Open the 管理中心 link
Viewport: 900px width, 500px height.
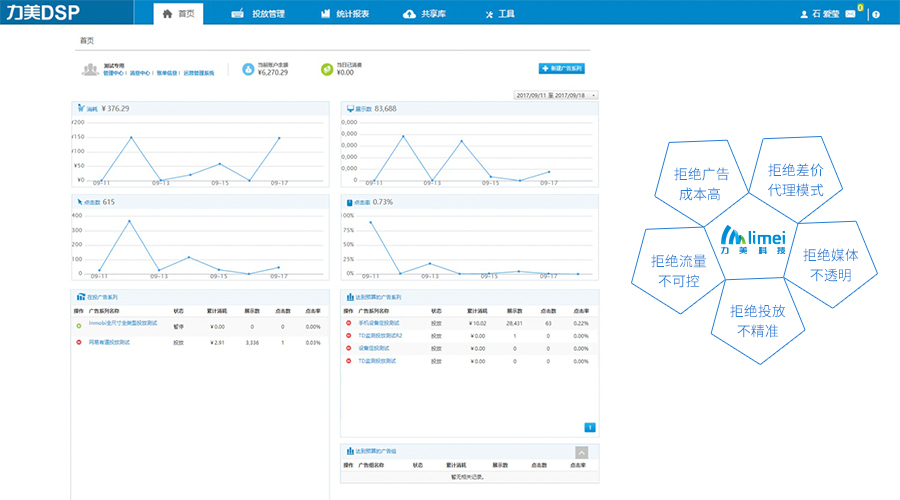coord(113,73)
